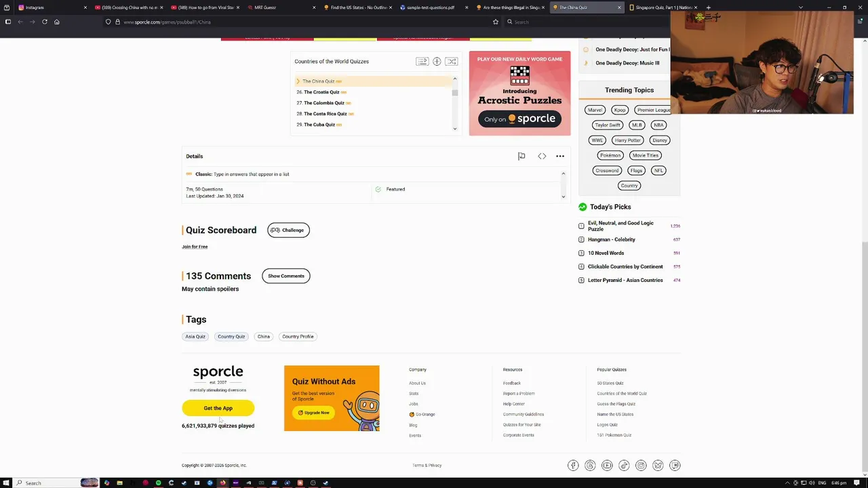This screenshot has width=868, height=488.
Task: Click the shield tracking protection icon
Action: (108, 22)
